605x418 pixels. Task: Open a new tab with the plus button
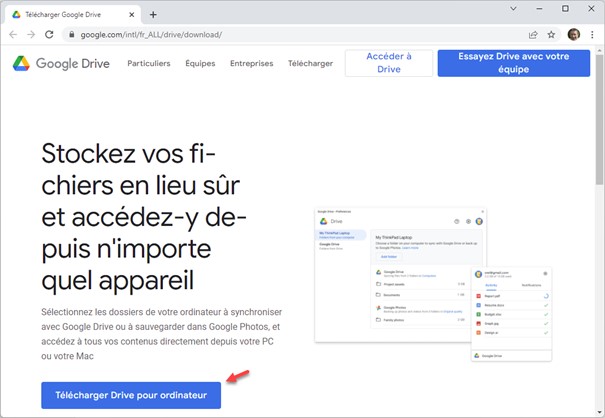[x=153, y=14]
